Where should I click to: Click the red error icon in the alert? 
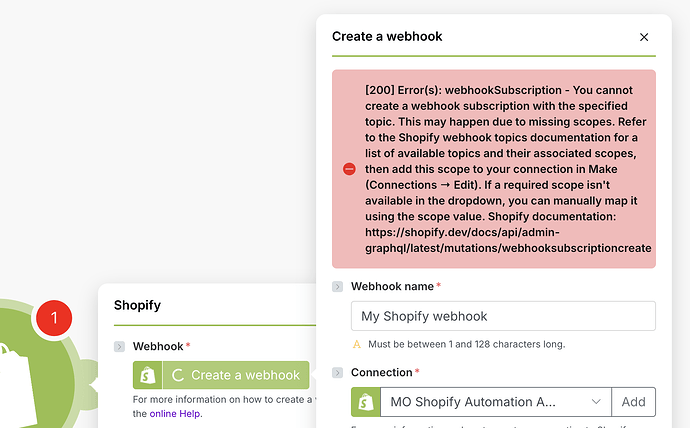tap(349, 169)
